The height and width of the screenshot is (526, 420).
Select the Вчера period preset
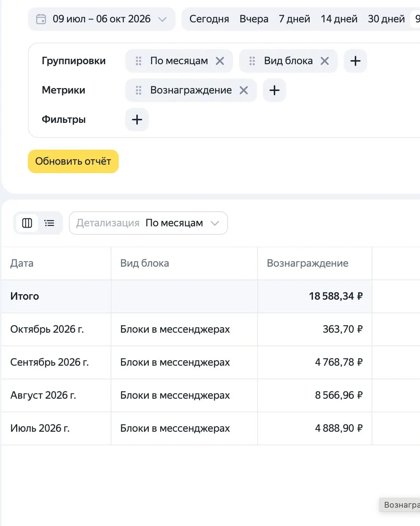pyautogui.click(x=254, y=19)
